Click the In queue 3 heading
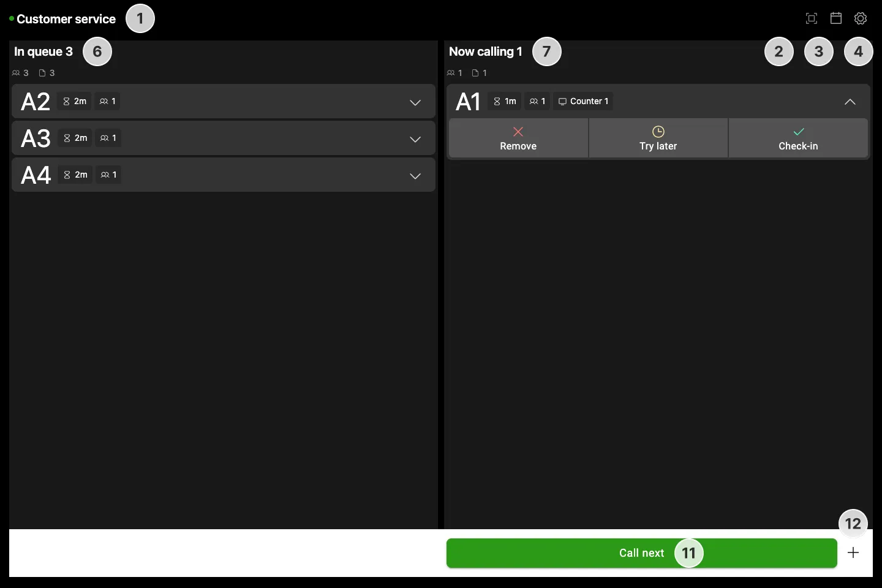Image resolution: width=882 pixels, height=588 pixels. coord(43,51)
